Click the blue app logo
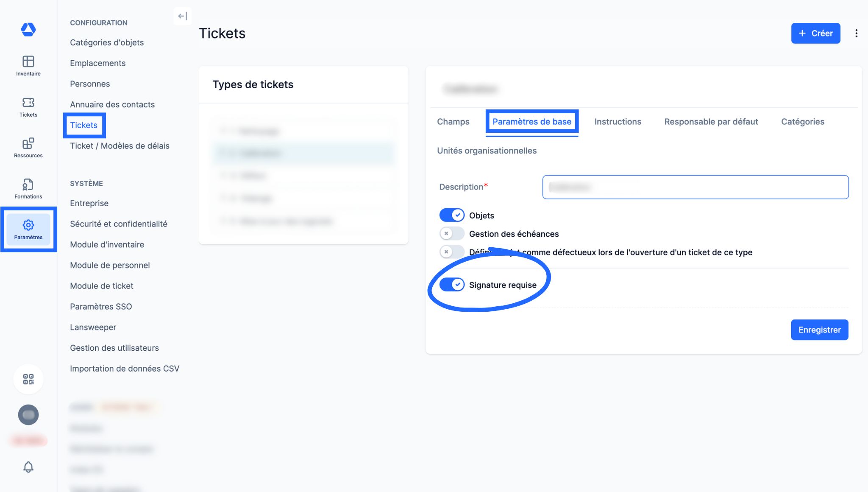This screenshot has height=492, width=868. point(28,29)
